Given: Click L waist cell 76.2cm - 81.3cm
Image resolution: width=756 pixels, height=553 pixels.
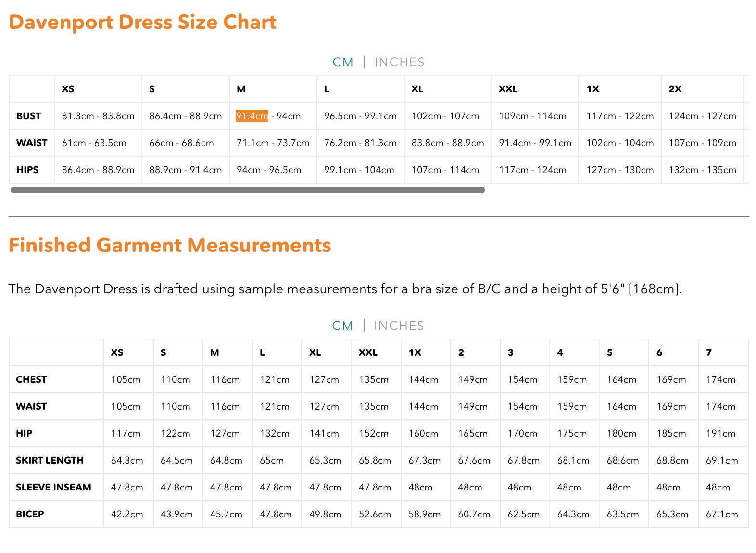Looking at the screenshot, I should point(361,143).
